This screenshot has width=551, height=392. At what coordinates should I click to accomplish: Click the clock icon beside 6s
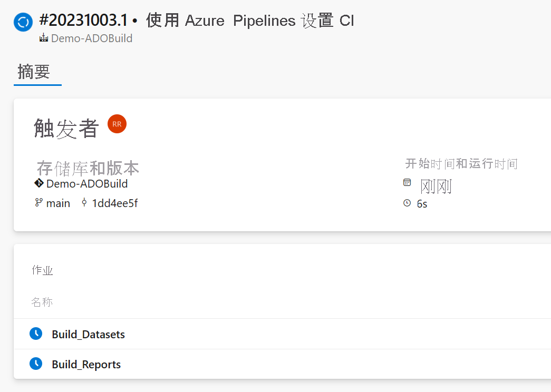click(x=407, y=203)
